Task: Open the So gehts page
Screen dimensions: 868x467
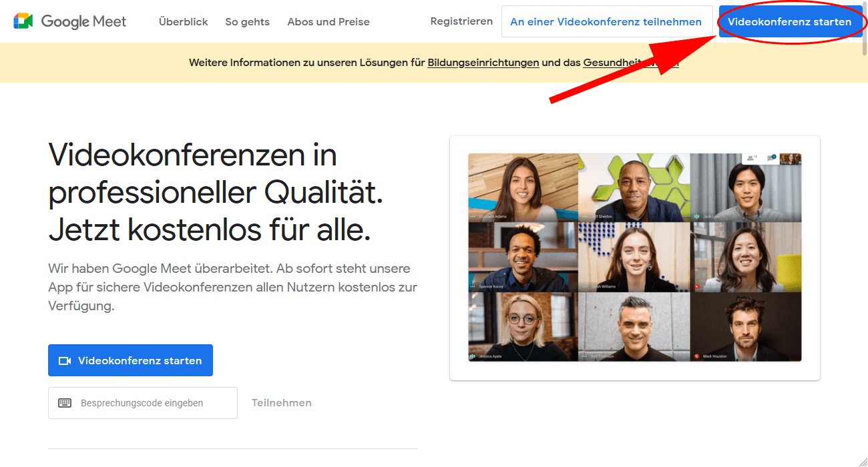Action: click(248, 22)
